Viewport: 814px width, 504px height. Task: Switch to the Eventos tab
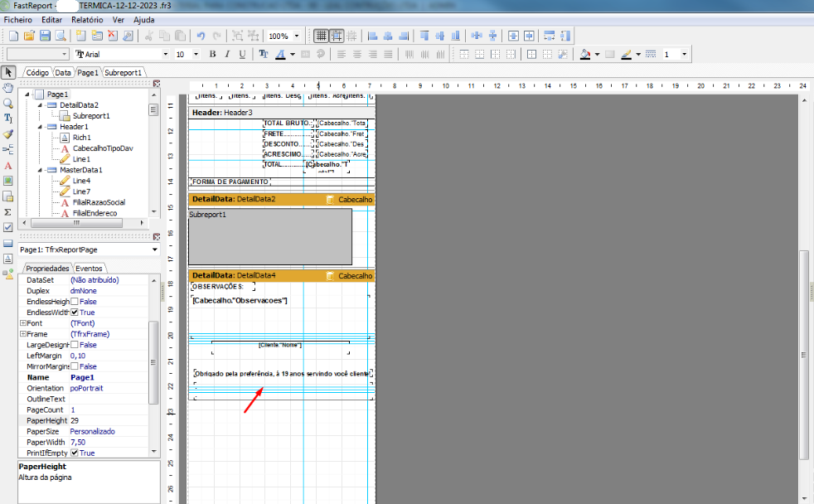[89, 269]
